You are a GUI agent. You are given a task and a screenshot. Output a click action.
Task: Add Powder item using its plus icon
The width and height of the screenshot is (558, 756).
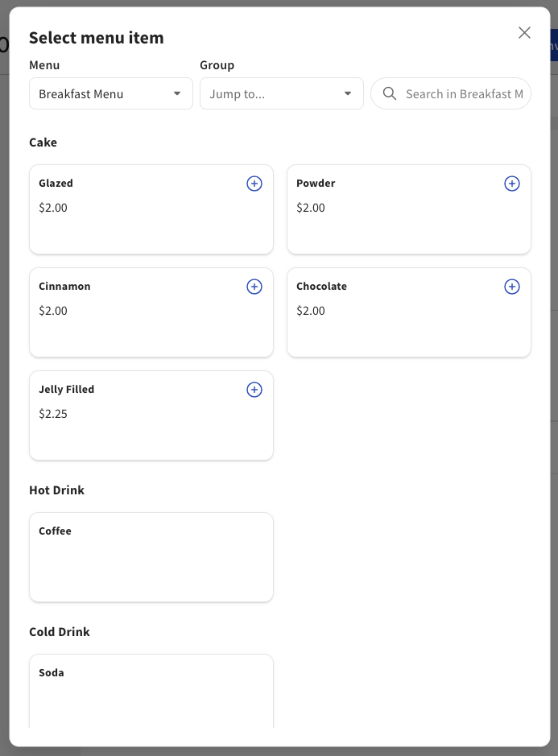coord(511,183)
